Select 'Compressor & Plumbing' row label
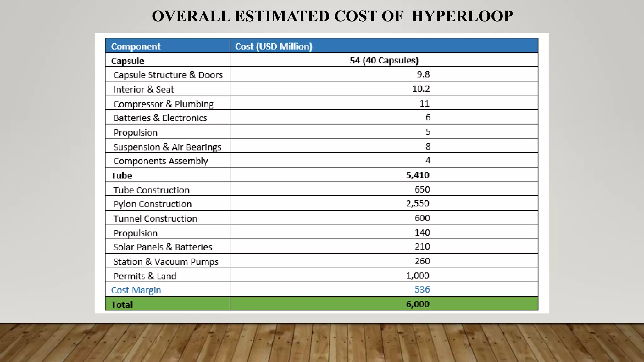The image size is (644, 362). 163,104
